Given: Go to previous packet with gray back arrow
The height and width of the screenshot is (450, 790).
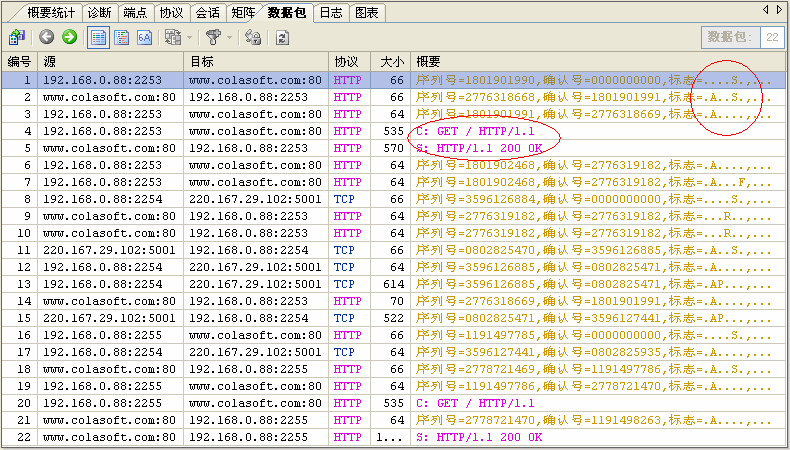Looking at the screenshot, I should (47, 37).
